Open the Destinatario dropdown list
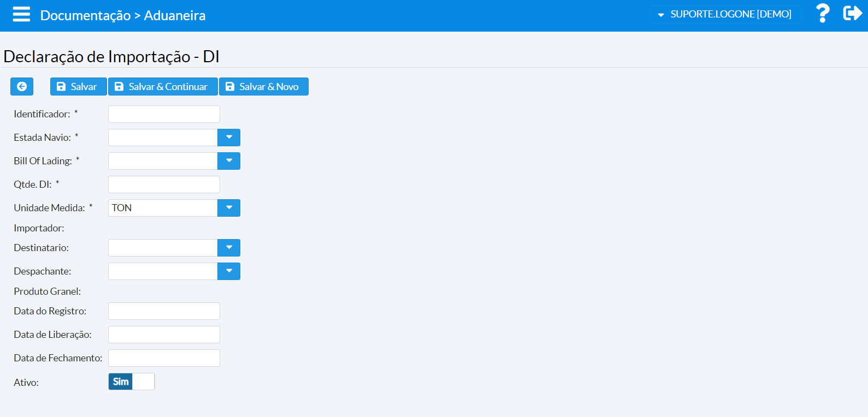Image resolution: width=868 pixels, height=417 pixels. 229,248
